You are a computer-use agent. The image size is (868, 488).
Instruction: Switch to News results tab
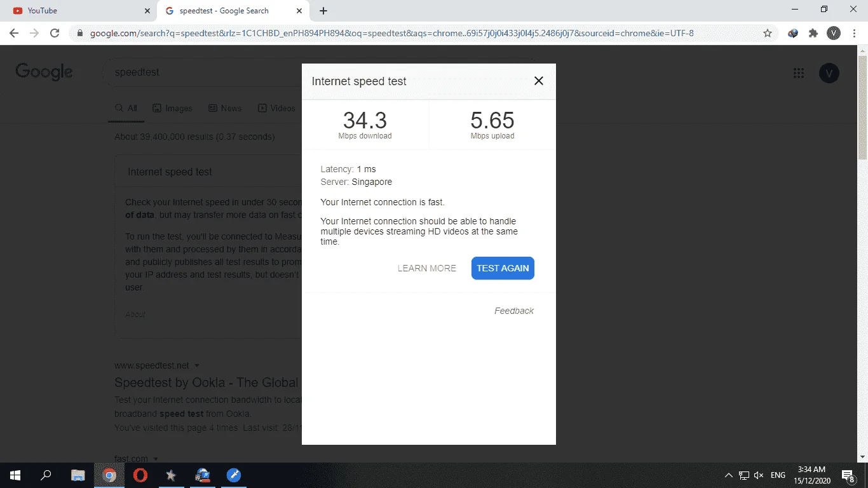pos(225,108)
